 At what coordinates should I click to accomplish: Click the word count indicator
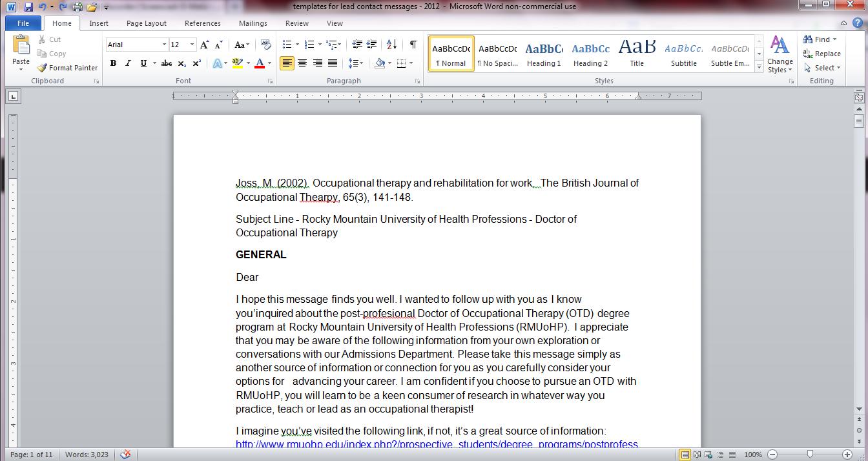[86, 454]
